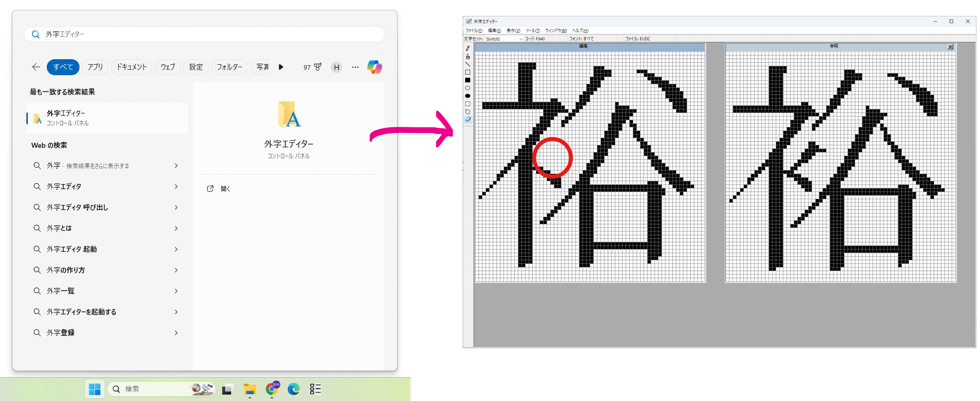Click 開く to launch 外字エディター
This screenshot has height=401, width=980.
[225, 189]
